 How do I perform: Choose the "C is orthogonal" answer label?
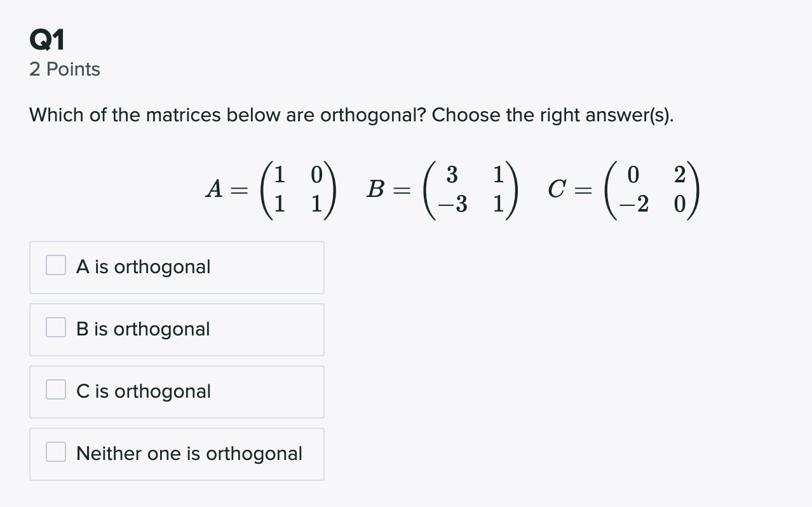pyautogui.click(x=144, y=391)
